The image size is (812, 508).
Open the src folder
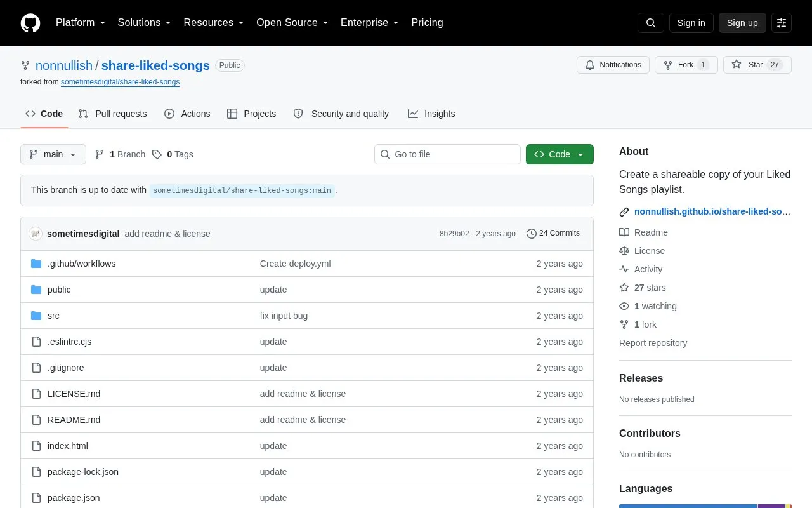coord(53,316)
